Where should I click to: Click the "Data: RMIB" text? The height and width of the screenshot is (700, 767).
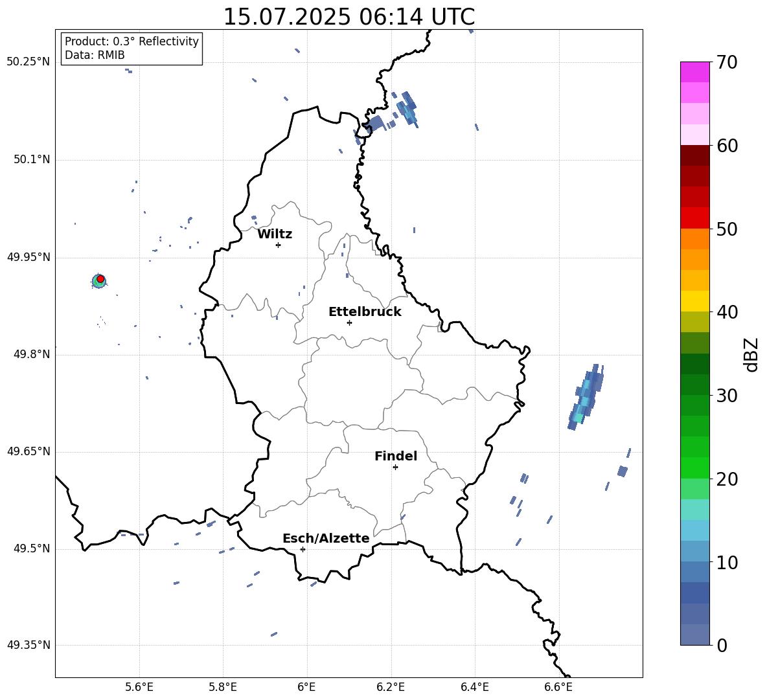coord(95,55)
